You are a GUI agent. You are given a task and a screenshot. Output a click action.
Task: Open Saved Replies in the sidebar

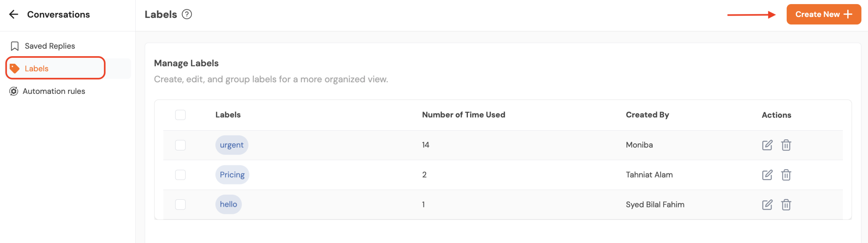coord(50,46)
